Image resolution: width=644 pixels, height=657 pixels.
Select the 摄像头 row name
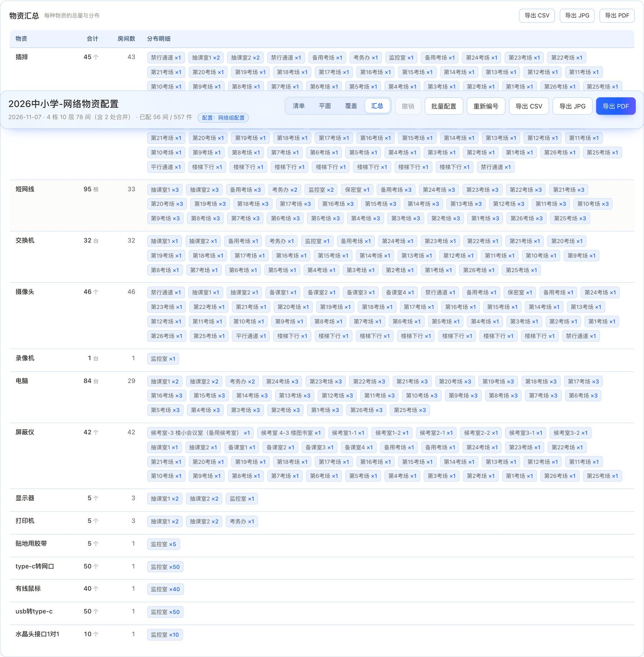[x=25, y=292]
